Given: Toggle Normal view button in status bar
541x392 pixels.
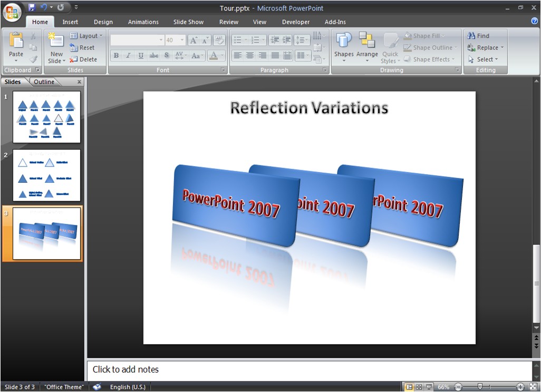Looking at the screenshot, I should [409, 387].
